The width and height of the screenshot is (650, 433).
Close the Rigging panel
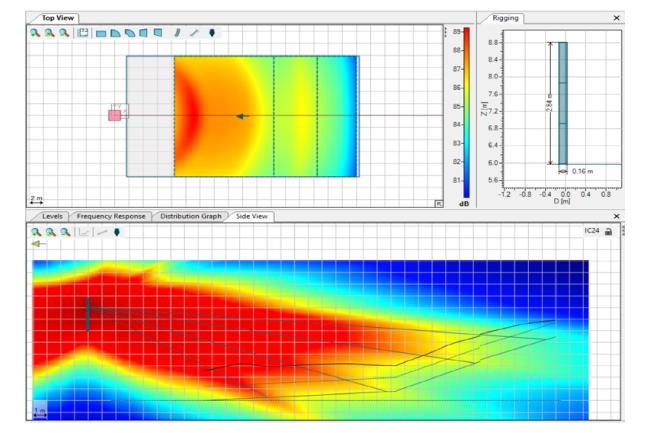point(616,17)
